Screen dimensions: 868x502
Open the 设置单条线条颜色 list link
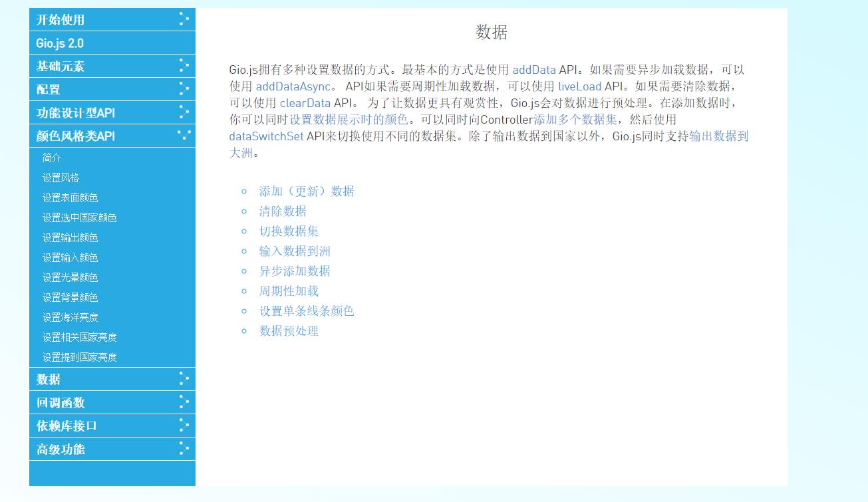pos(307,311)
